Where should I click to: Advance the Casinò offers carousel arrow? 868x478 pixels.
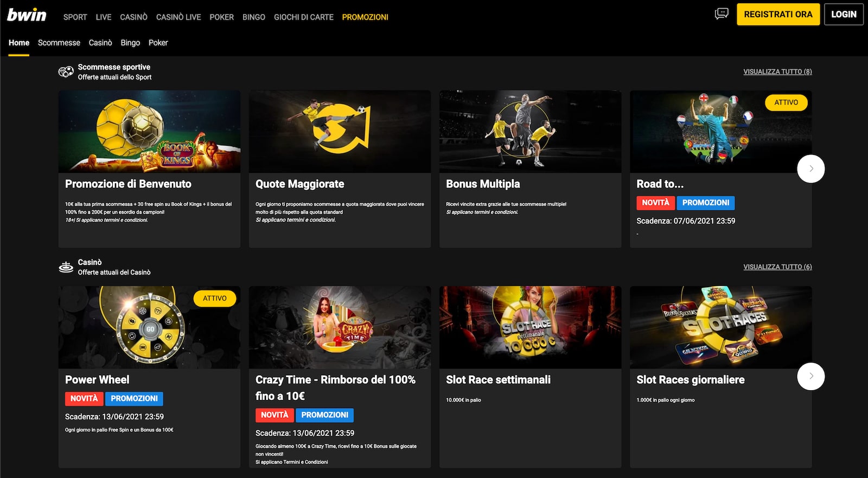(x=811, y=376)
